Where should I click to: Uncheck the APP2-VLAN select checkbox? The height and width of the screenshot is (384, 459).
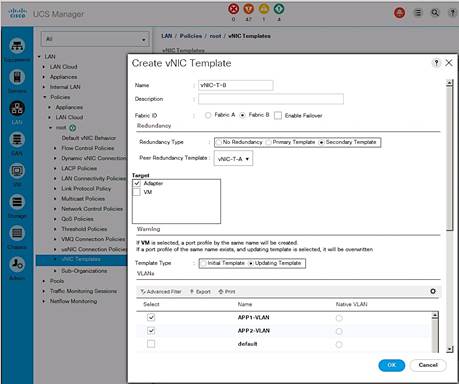pos(151,331)
